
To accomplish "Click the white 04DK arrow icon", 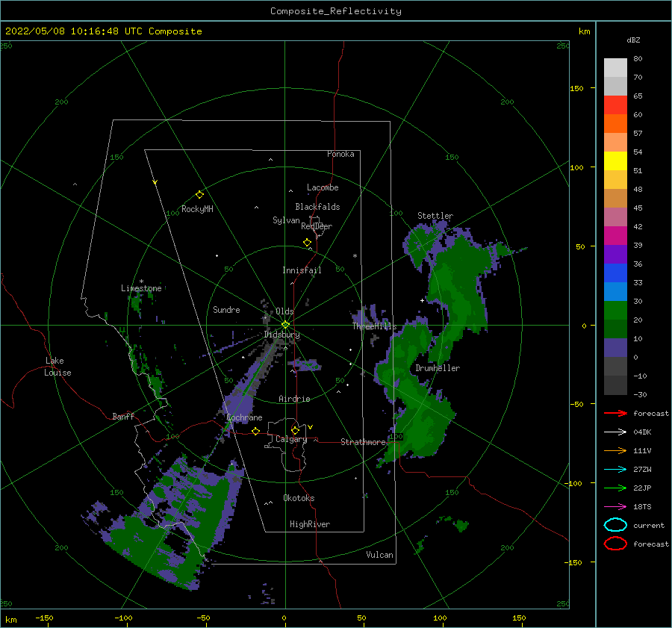I will [615, 432].
